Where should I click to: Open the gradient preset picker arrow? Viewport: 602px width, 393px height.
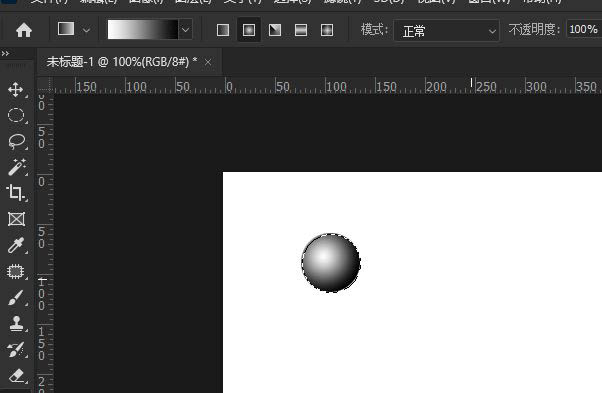[x=185, y=30]
